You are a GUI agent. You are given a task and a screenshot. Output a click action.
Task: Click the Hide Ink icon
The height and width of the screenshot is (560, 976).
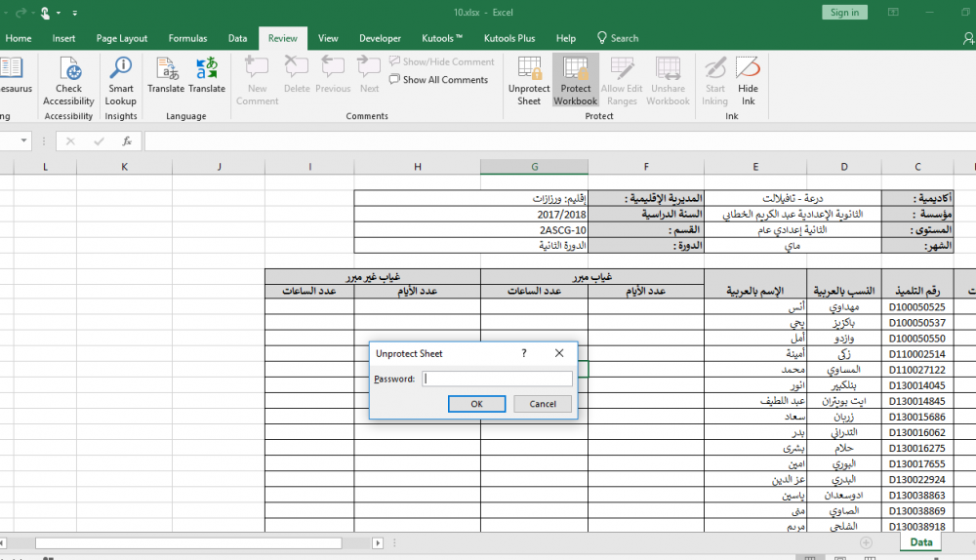tap(748, 80)
